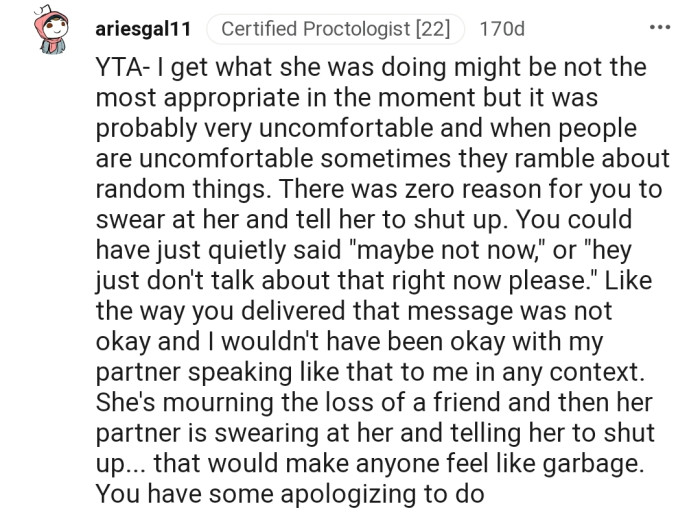Image resolution: width=700 pixels, height=517 pixels.
Task: Click the line 'okay and I wouldn't have been okay'
Action: [x=350, y=341]
